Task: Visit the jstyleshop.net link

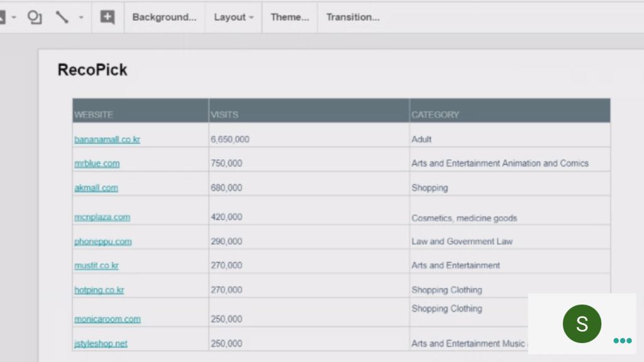Action: (x=101, y=344)
